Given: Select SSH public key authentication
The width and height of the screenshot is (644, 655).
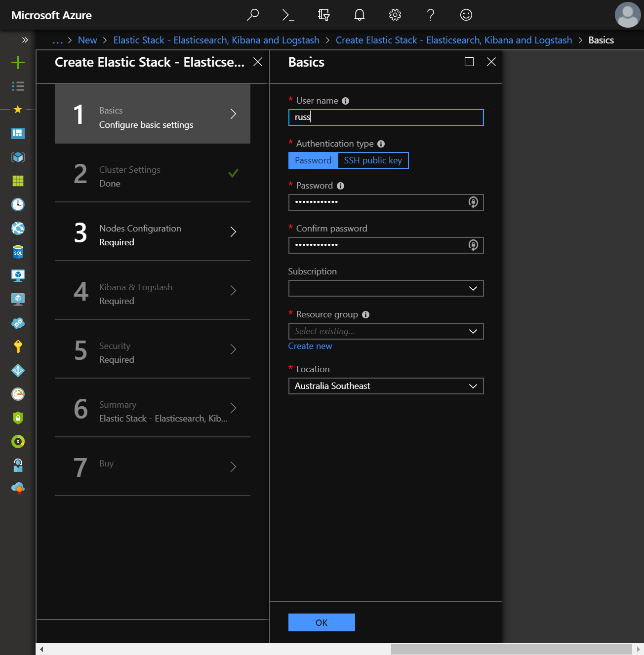Looking at the screenshot, I should tap(373, 160).
